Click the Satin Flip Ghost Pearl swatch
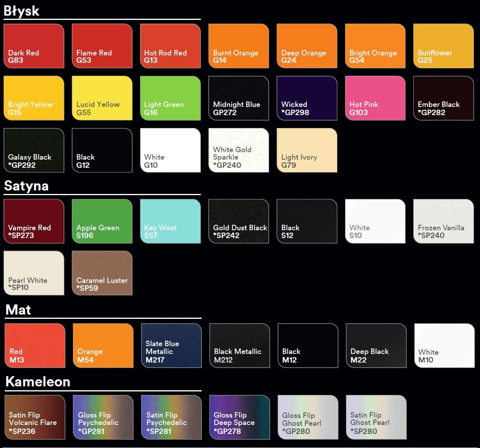Viewport: 480px width, 448px height. click(x=376, y=417)
